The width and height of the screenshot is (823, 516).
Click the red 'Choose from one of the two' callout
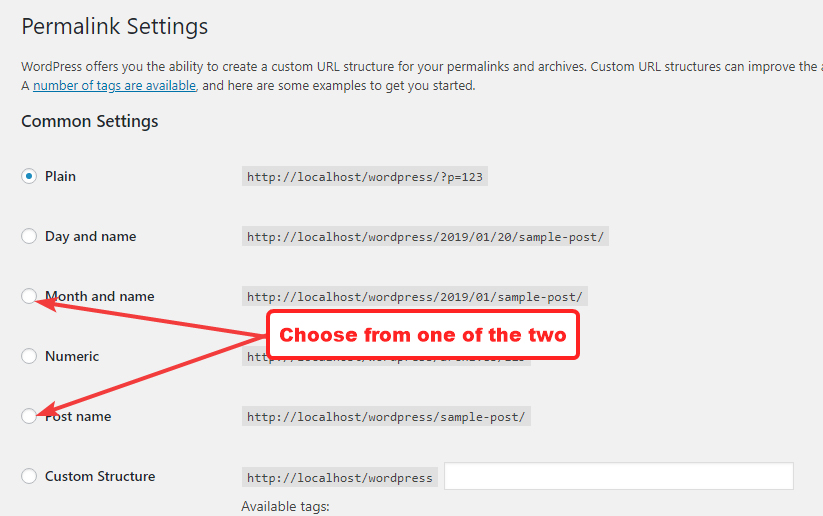[422, 335]
